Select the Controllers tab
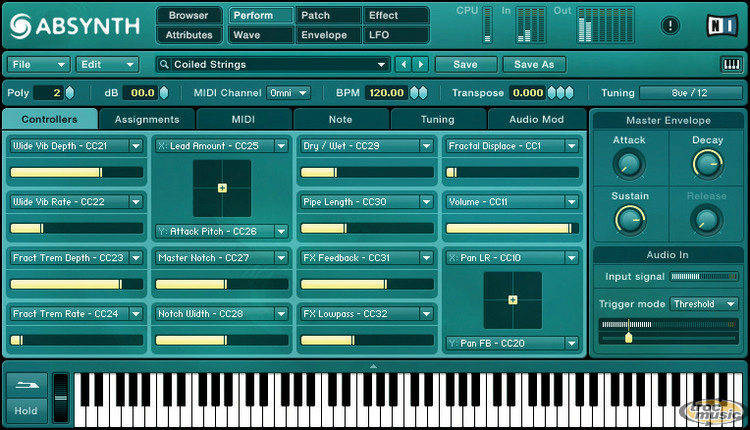The image size is (750, 430). 50,119
